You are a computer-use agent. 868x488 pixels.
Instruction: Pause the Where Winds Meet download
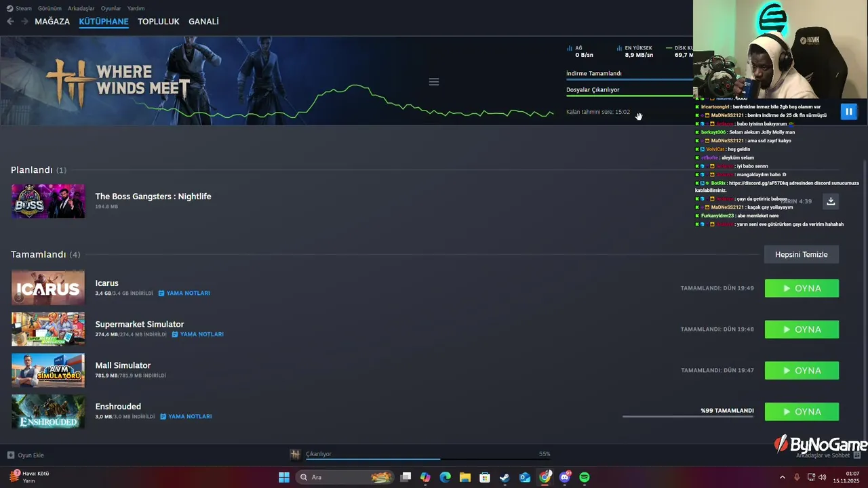[x=848, y=112]
